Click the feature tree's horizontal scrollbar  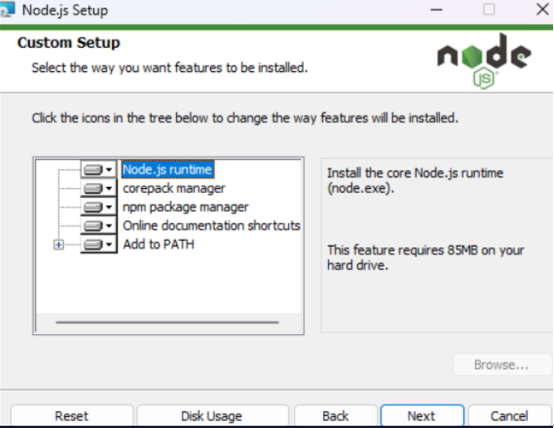pos(167,322)
